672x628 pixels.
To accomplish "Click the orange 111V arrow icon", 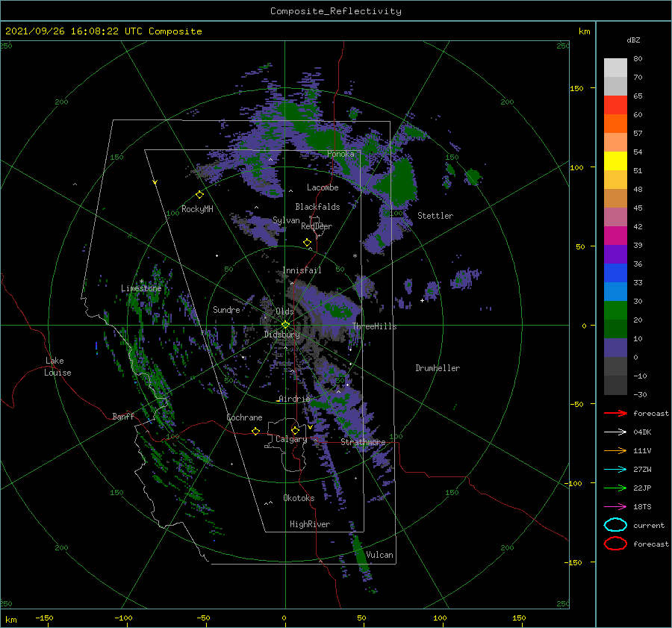I will point(615,450).
